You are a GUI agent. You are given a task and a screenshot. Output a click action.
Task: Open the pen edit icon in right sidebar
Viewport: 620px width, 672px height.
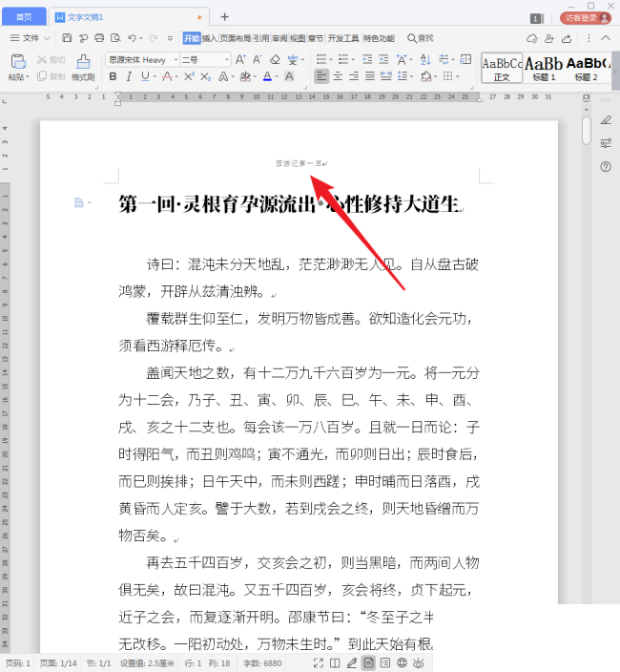click(x=606, y=120)
